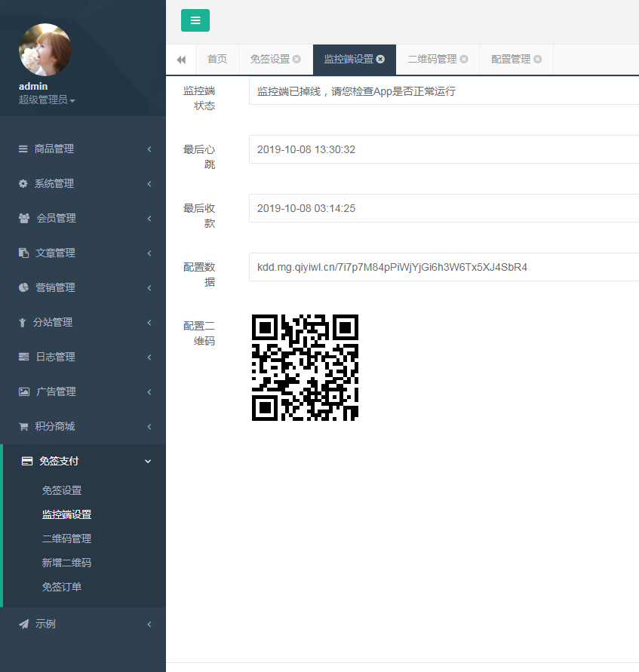Click the 商品管理 menu label

pos(54,149)
